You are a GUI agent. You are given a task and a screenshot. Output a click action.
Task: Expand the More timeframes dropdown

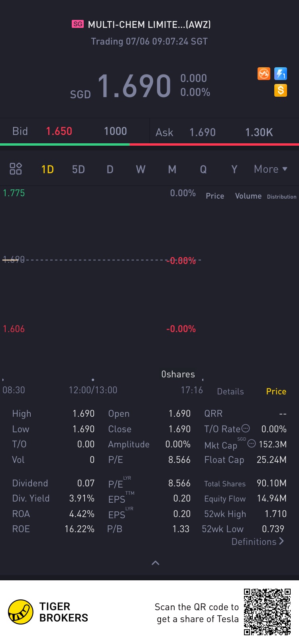[271, 169]
